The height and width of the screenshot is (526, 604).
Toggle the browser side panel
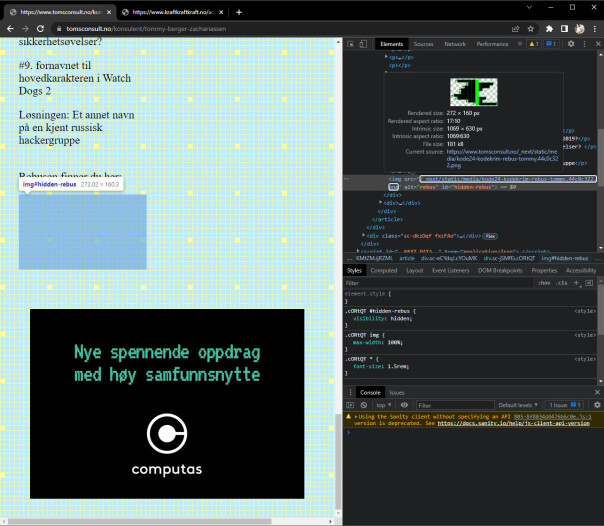pyautogui.click(x=564, y=29)
